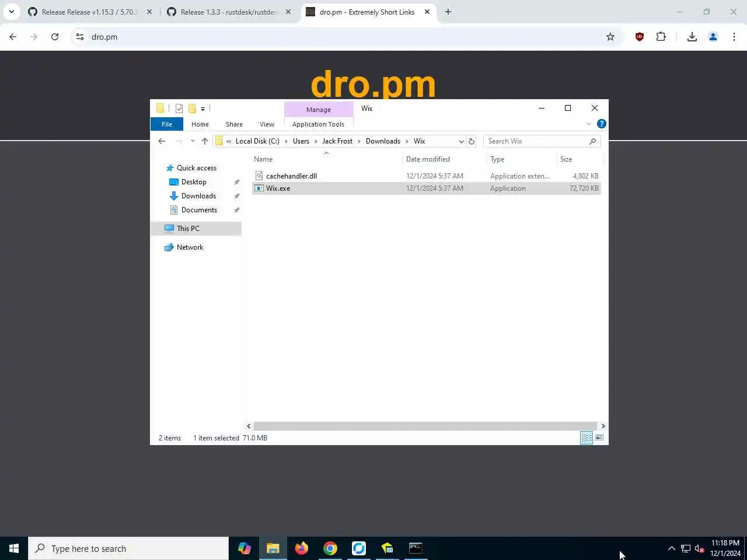Select Network in navigation pane

pyautogui.click(x=190, y=247)
